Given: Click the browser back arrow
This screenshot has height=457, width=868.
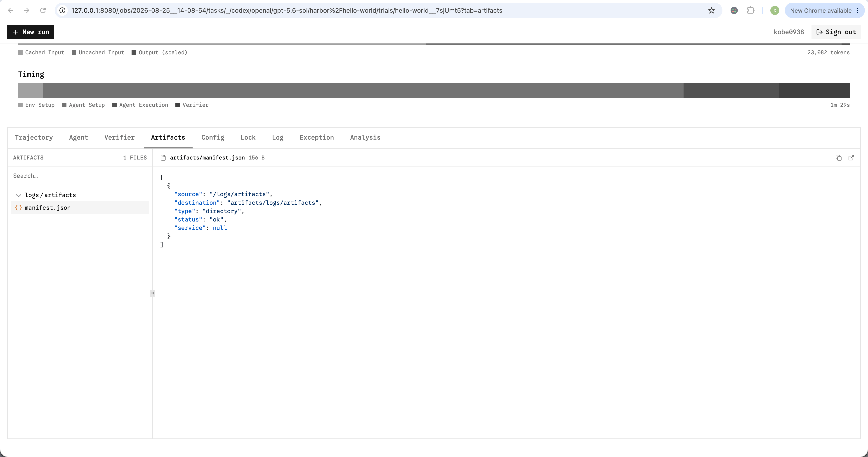Looking at the screenshot, I should 10,10.
